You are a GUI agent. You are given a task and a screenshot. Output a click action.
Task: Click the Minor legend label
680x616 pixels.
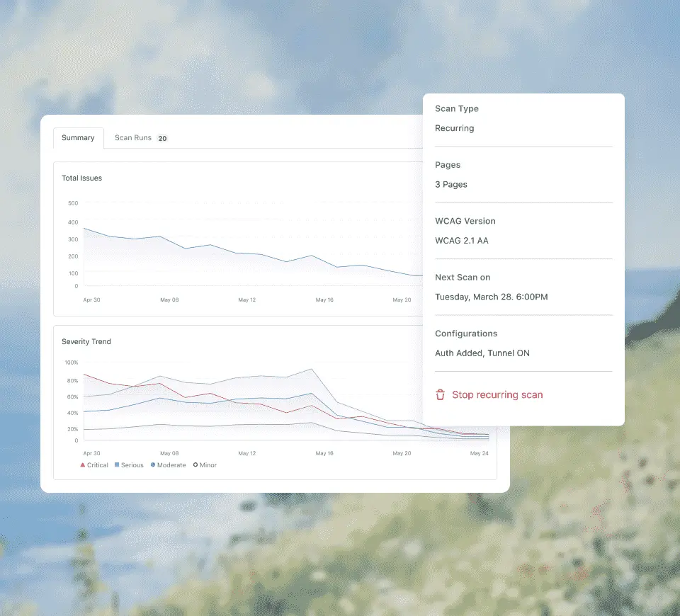(208, 465)
